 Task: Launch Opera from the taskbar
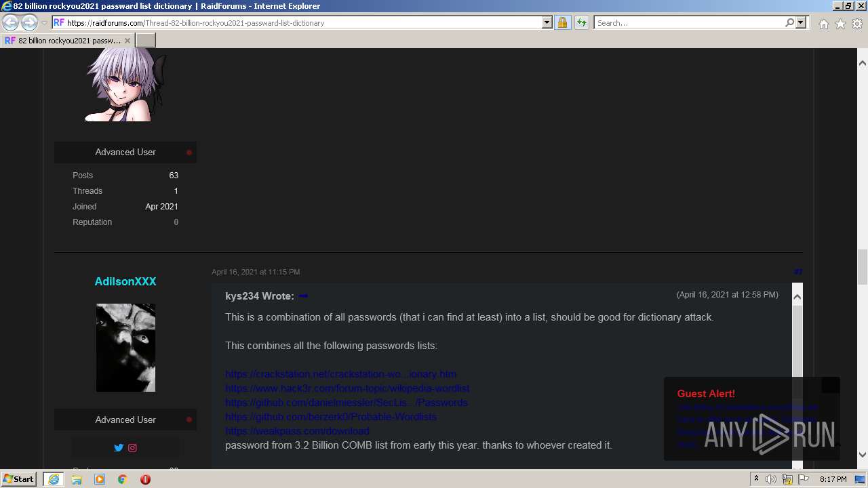click(x=145, y=479)
